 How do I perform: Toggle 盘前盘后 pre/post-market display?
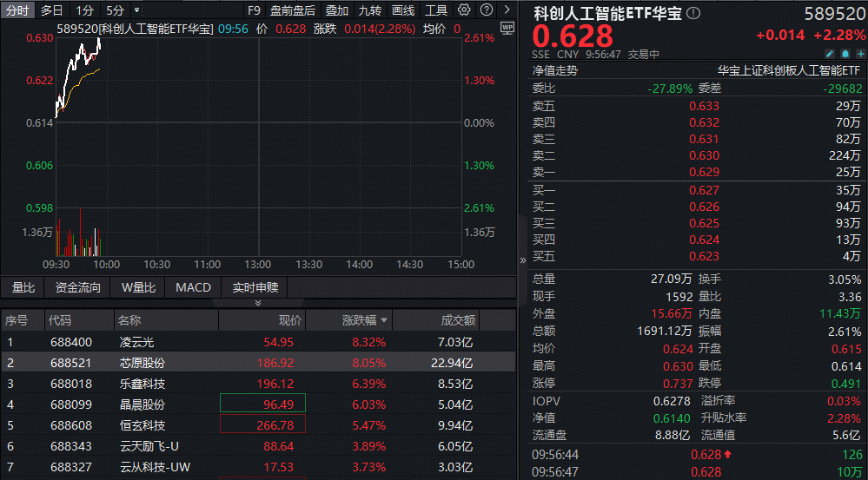(292, 10)
